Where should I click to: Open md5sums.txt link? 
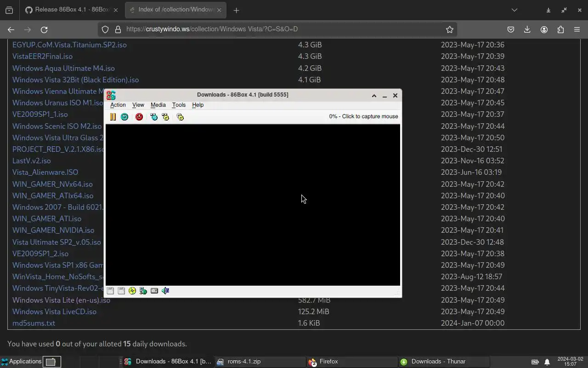[34, 323]
